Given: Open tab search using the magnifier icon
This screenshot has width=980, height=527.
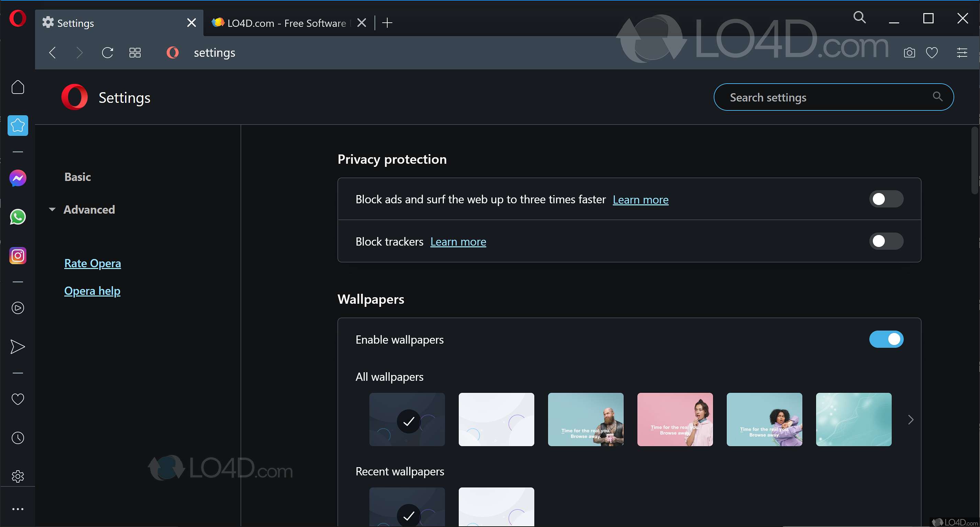Looking at the screenshot, I should [x=859, y=17].
